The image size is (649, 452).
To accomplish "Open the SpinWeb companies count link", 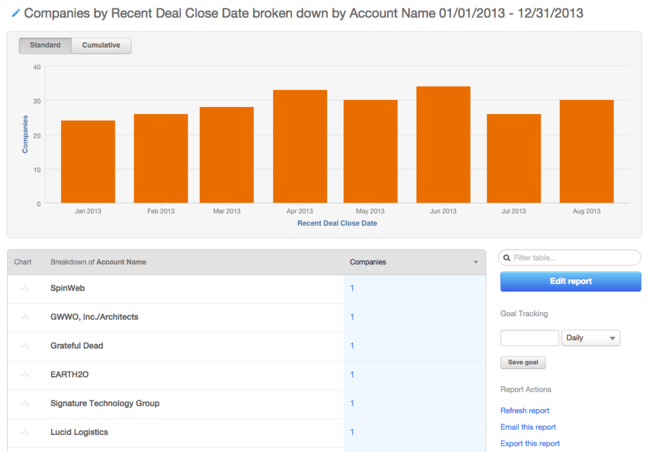I will click(x=352, y=288).
